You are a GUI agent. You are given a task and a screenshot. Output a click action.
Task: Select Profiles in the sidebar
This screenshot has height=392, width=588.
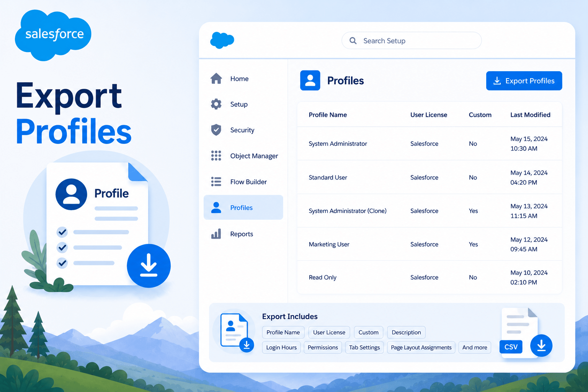tap(243, 207)
